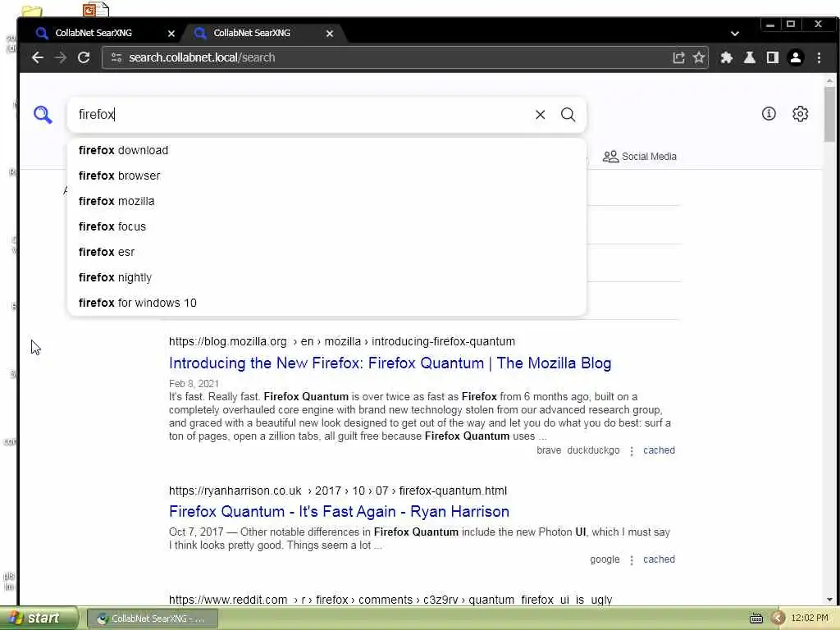The width and height of the screenshot is (840, 630).
Task: Click the blog.mozilla.org result URL
Action: pyautogui.click(x=342, y=342)
